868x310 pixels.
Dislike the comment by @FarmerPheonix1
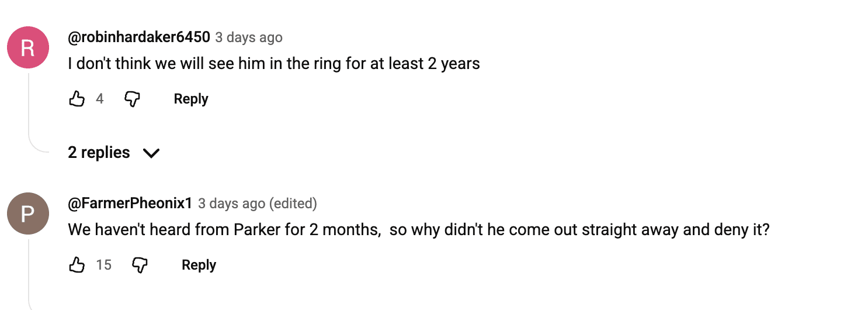point(140,266)
